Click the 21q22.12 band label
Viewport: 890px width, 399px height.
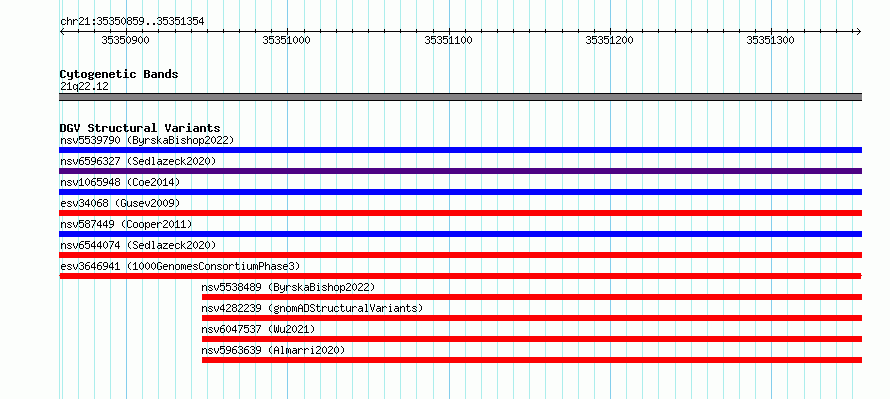[84, 87]
